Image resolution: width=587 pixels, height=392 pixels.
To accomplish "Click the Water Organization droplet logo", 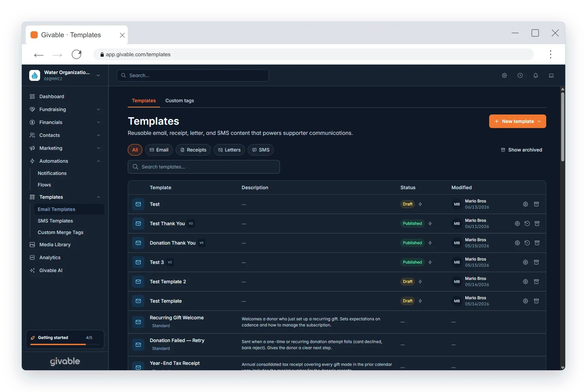I will (x=35, y=75).
